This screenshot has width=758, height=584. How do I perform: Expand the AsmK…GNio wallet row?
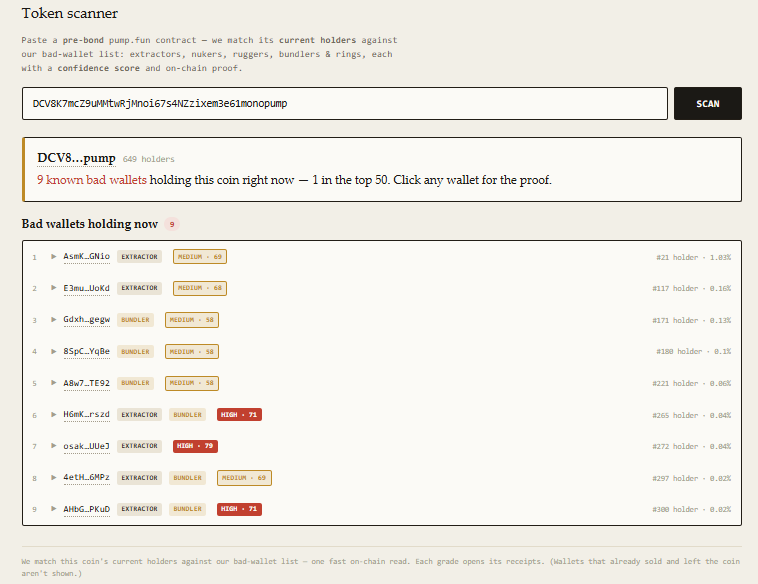tap(54, 256)
